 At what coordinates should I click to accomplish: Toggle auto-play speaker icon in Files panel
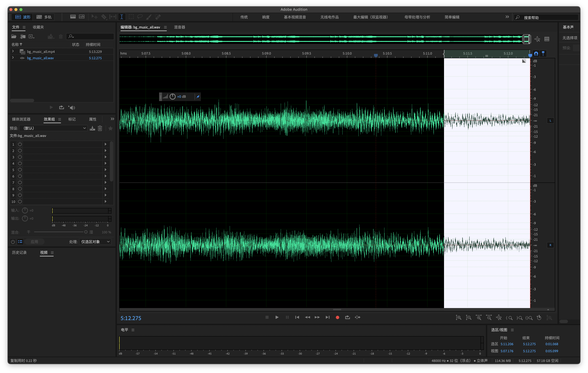click(x=72, y=107)
